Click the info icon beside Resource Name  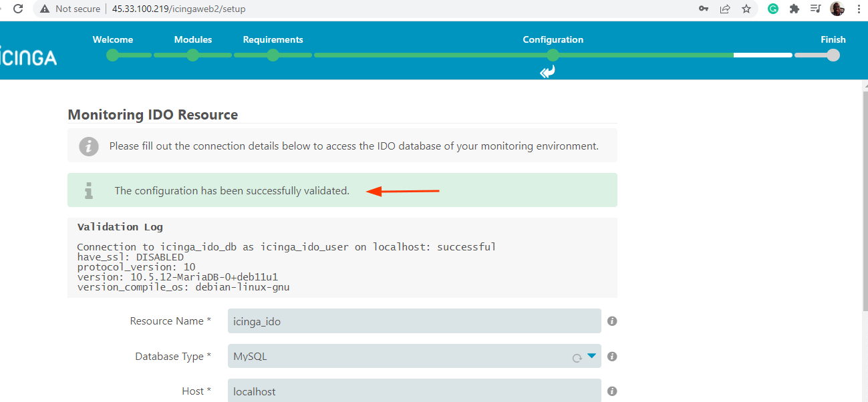pos(612,321)
